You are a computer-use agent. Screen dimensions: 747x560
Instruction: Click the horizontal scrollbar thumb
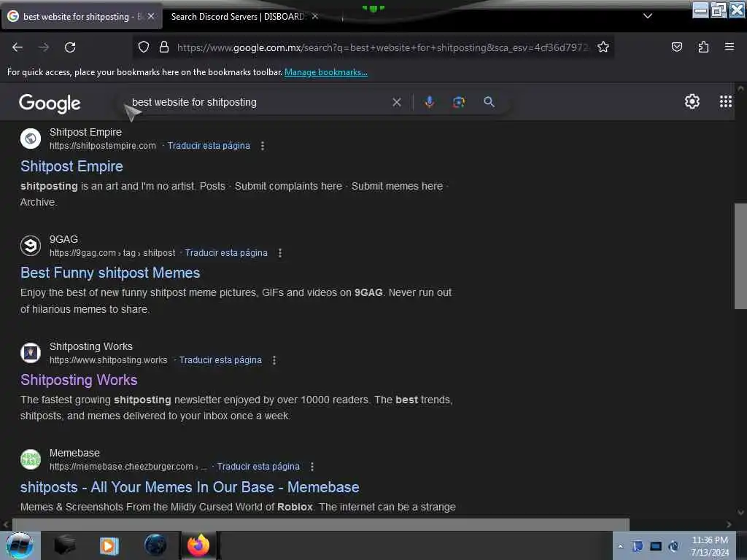click(x=321, y=524)
